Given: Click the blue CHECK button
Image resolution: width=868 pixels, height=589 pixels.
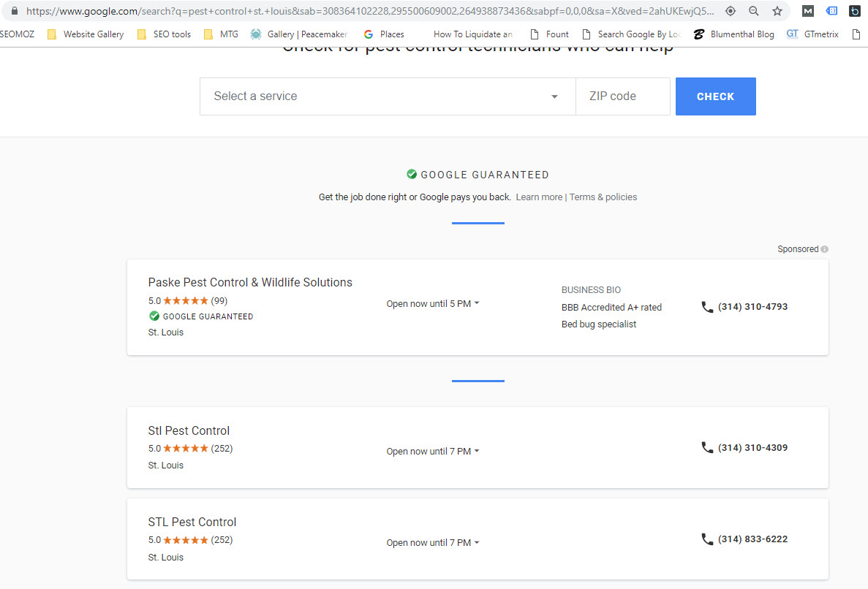Looking at the screenshot, I should point(715,96).
